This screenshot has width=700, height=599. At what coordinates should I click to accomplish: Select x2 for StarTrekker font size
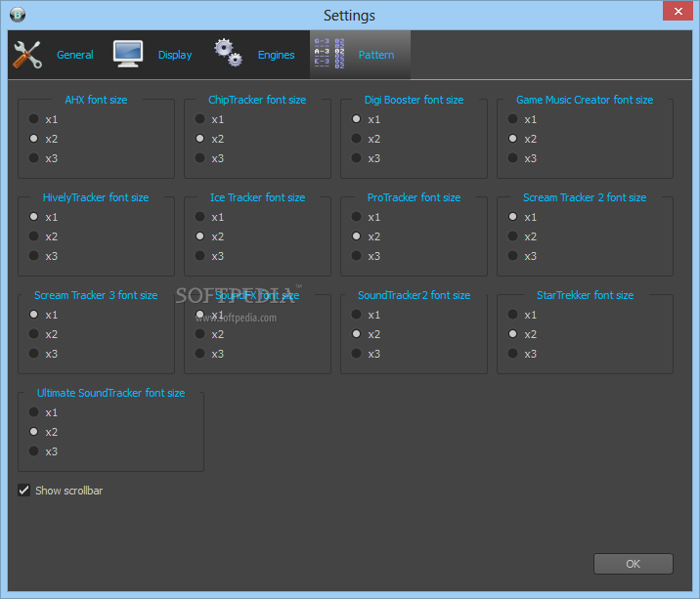pos(512,334)
